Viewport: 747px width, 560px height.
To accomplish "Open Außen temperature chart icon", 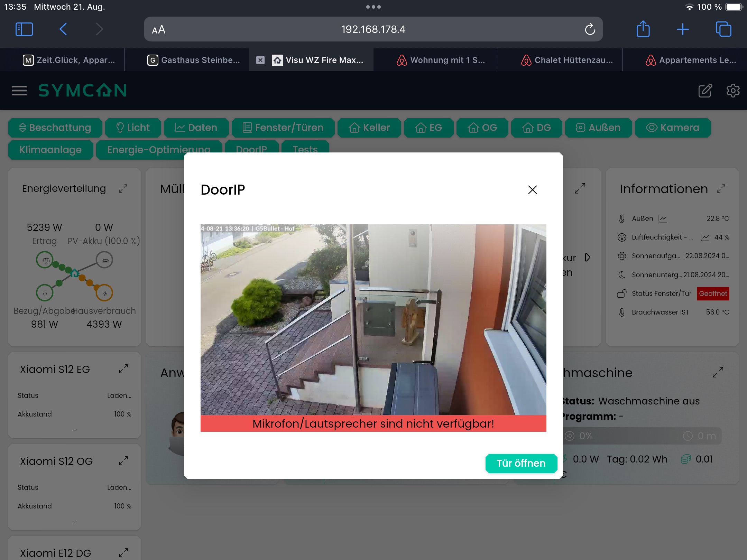I will 663,219.
